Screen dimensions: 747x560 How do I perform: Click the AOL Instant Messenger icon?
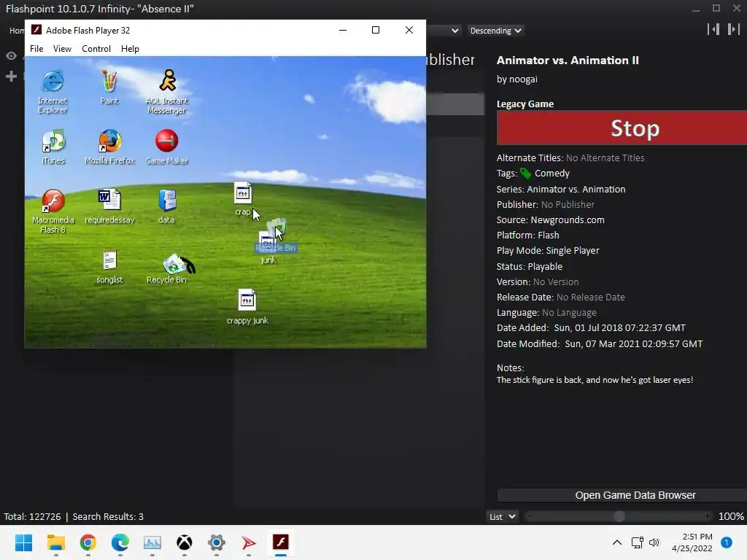[167, 81]
